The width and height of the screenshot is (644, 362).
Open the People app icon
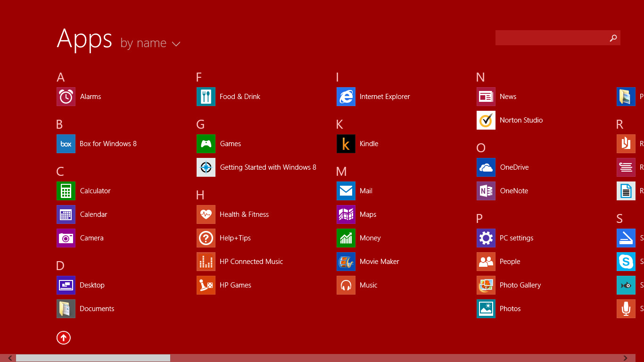tap(486, 262)
